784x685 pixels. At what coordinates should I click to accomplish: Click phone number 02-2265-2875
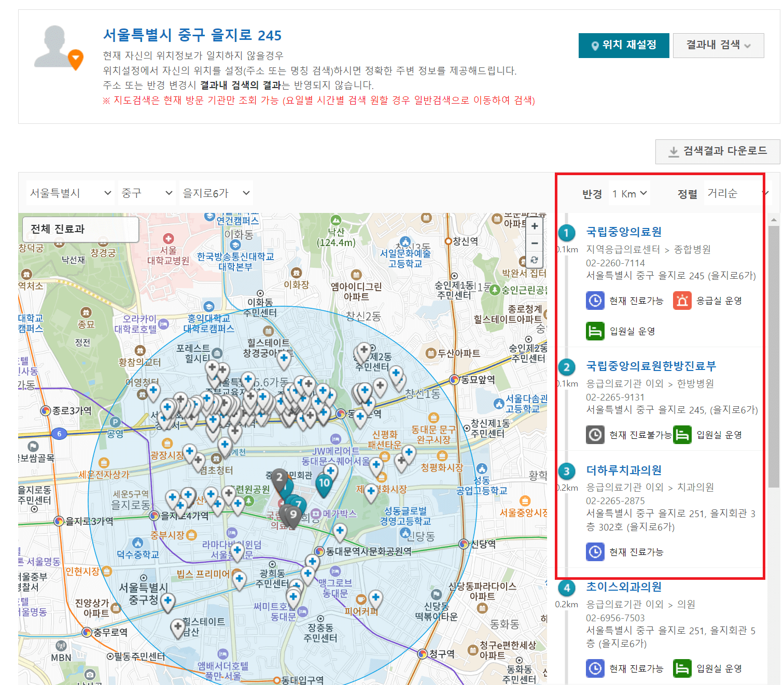(615, 501)
